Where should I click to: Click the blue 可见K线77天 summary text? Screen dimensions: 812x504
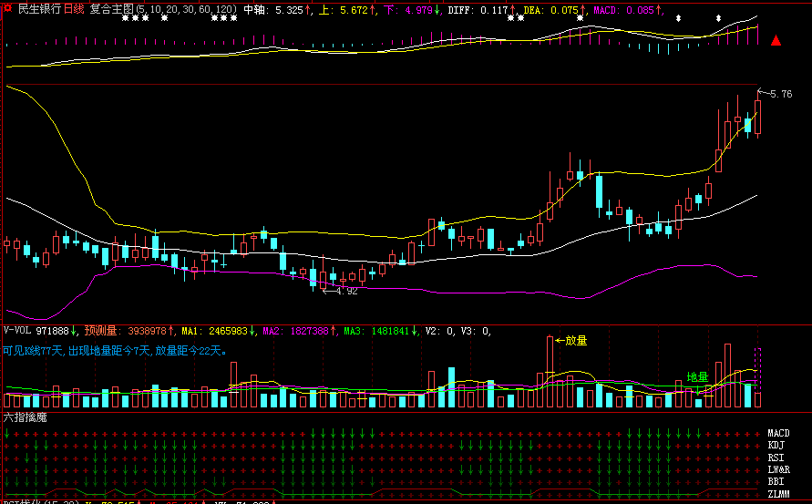click(115, 351)
